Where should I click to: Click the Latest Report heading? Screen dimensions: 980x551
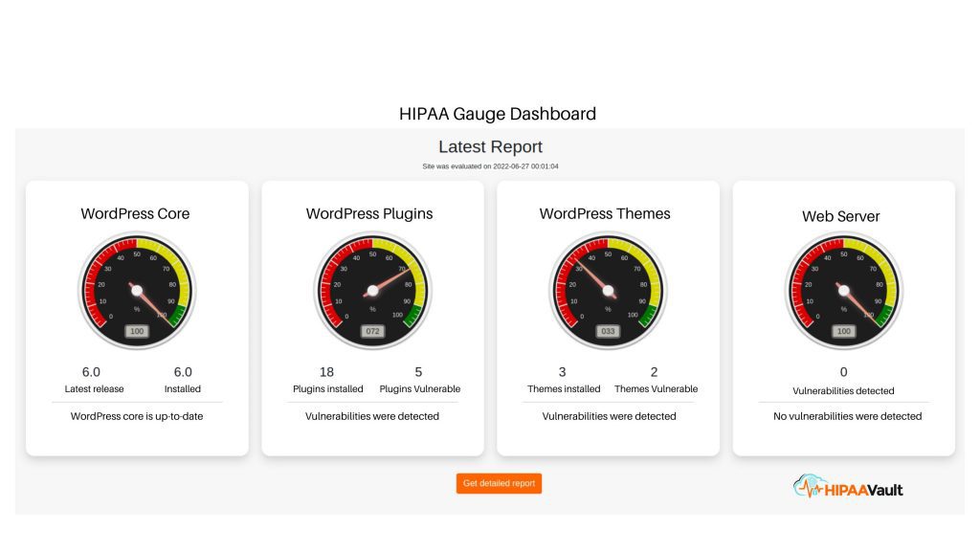point(491,146)
